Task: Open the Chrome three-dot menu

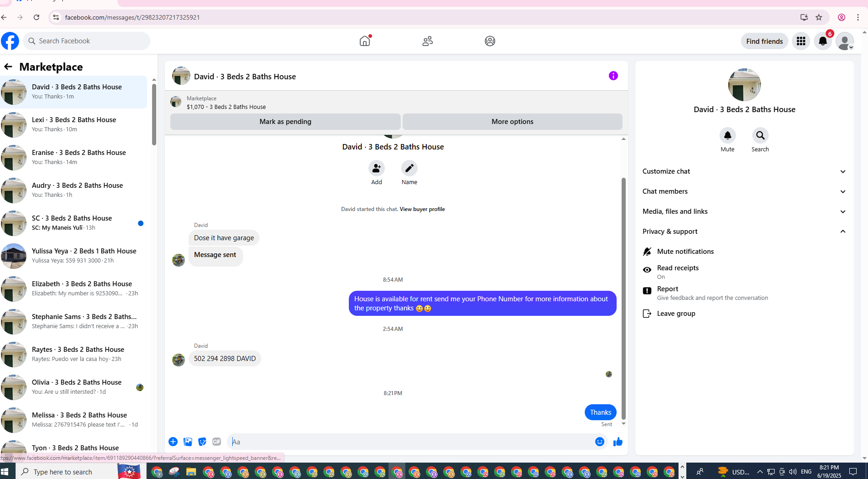Action: pyautogui.click(x=858, y=17)
